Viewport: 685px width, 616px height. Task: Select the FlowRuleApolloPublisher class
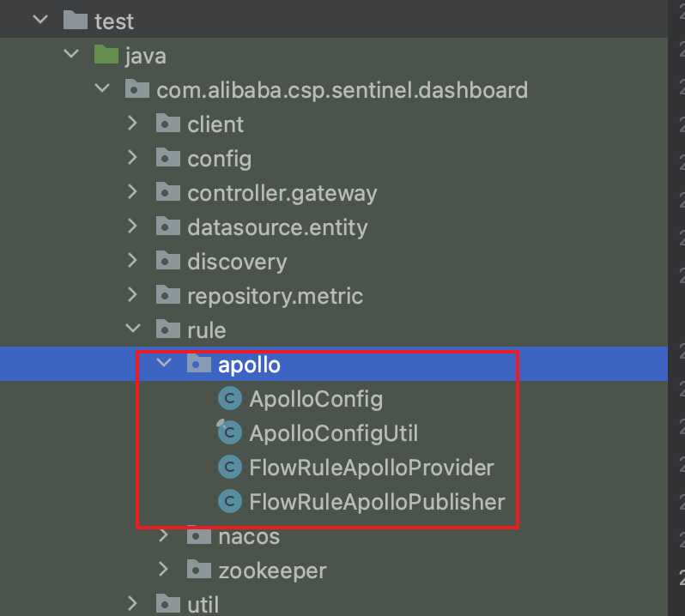(x=377, y=502)
